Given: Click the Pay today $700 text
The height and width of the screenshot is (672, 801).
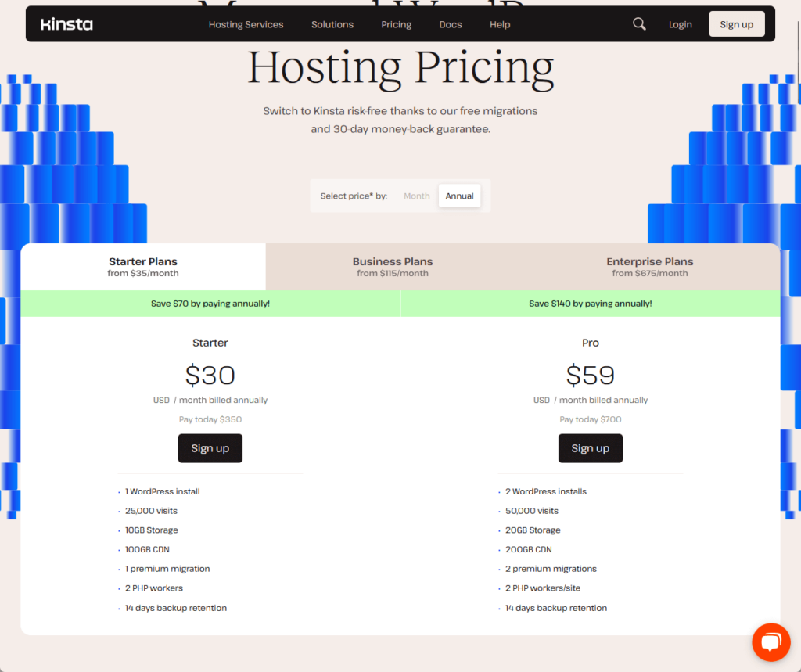Looking at the screenshot, I should coord(590,419).
